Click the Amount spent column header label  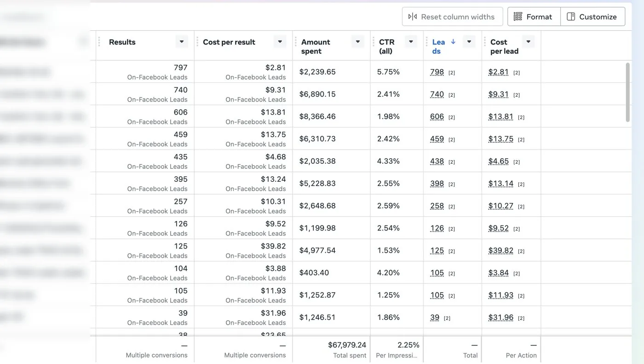(x=316, y=46)
